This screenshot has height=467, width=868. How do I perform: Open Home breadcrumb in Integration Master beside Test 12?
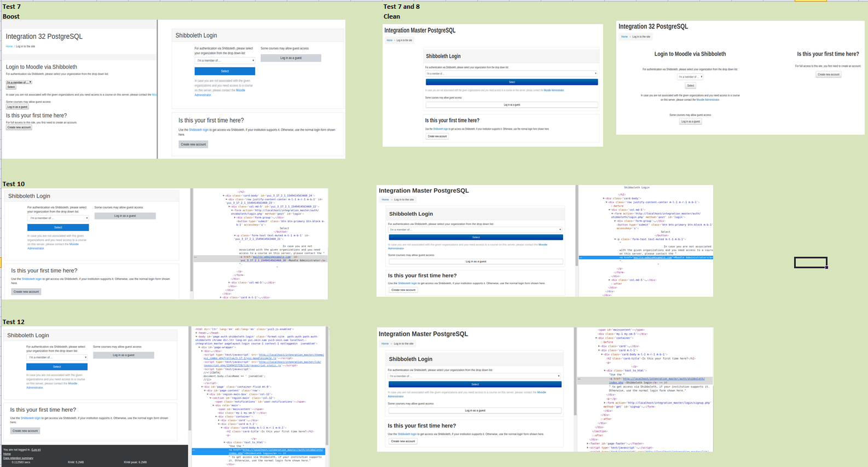click(385, 344)
